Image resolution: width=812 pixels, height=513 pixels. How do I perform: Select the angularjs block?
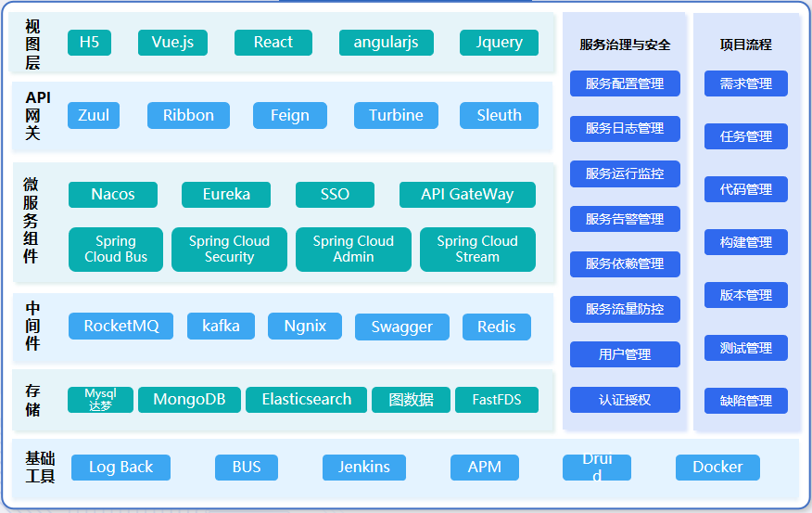click(x=387, y=43)
